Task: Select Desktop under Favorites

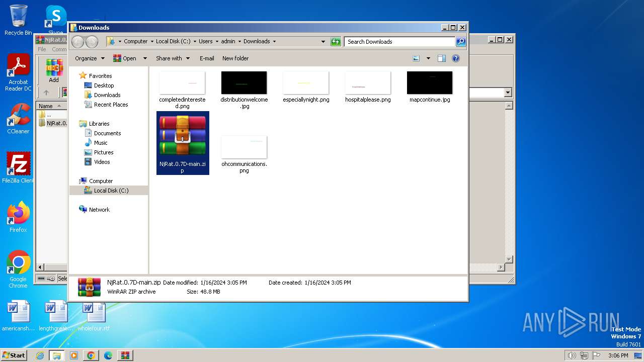Action: tap(104, 85)
